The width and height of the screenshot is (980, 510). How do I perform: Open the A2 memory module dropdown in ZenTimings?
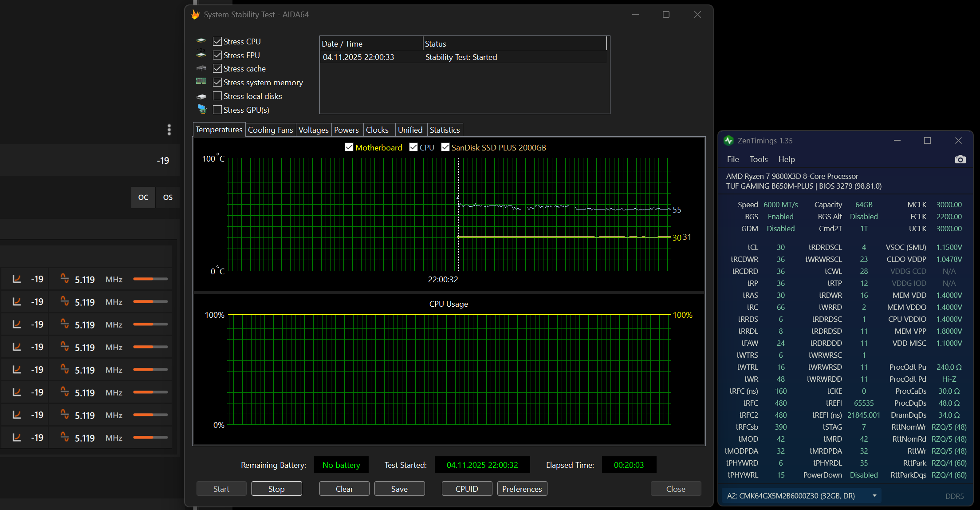(802, 496)
